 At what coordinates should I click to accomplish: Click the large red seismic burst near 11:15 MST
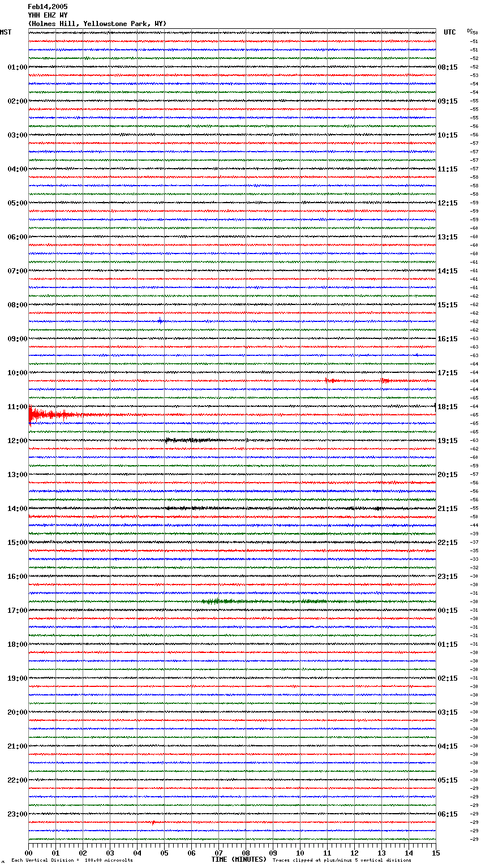[x=51, y=415]
